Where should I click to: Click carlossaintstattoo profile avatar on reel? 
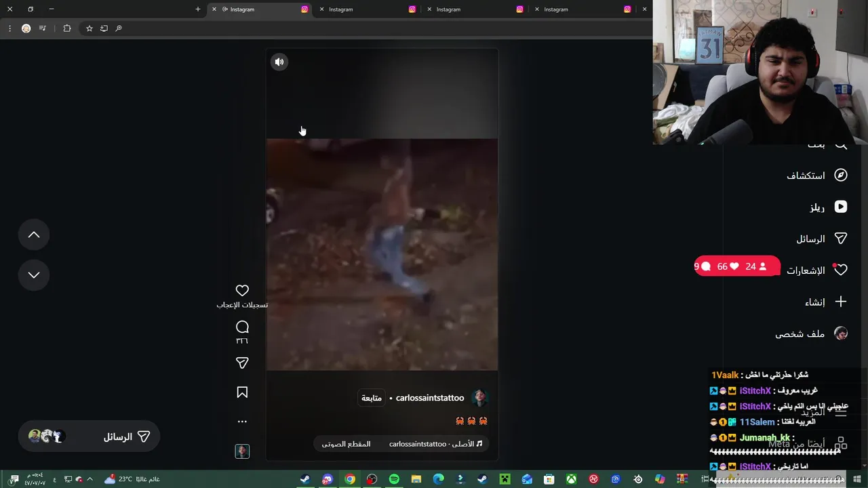click(479, 398)
